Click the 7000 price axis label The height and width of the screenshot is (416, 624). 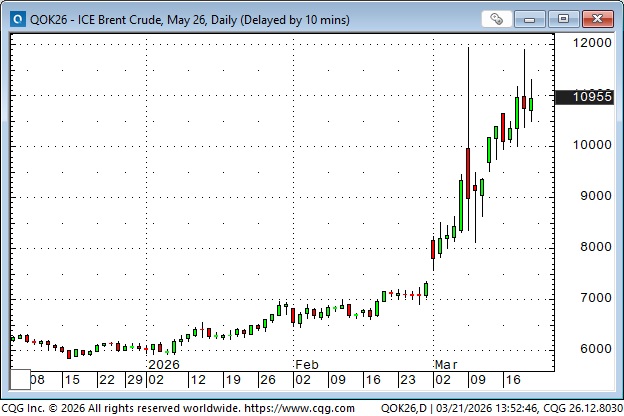coord(592,298)
